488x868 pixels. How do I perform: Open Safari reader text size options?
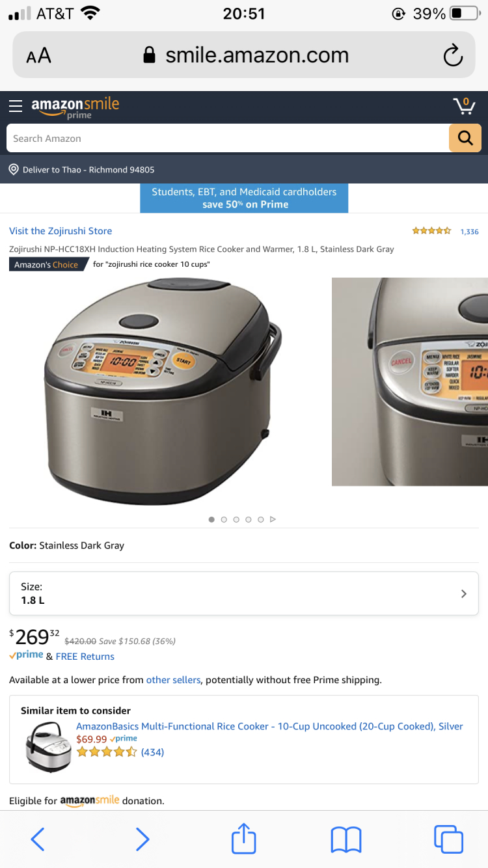[x=38, y=56]
